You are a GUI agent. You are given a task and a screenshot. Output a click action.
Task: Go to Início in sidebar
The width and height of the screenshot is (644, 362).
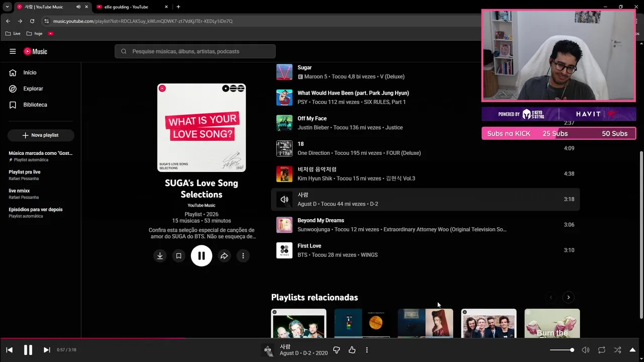point(40,72)
